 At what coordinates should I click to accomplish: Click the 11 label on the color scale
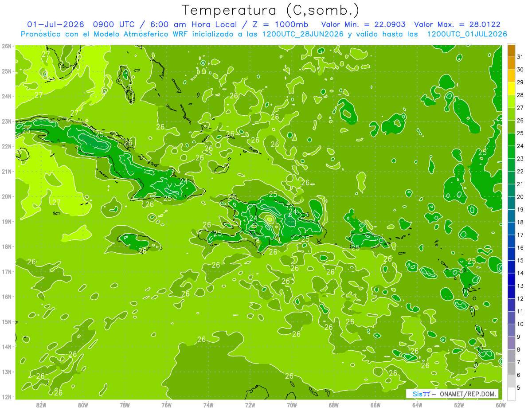pos(520,311)
